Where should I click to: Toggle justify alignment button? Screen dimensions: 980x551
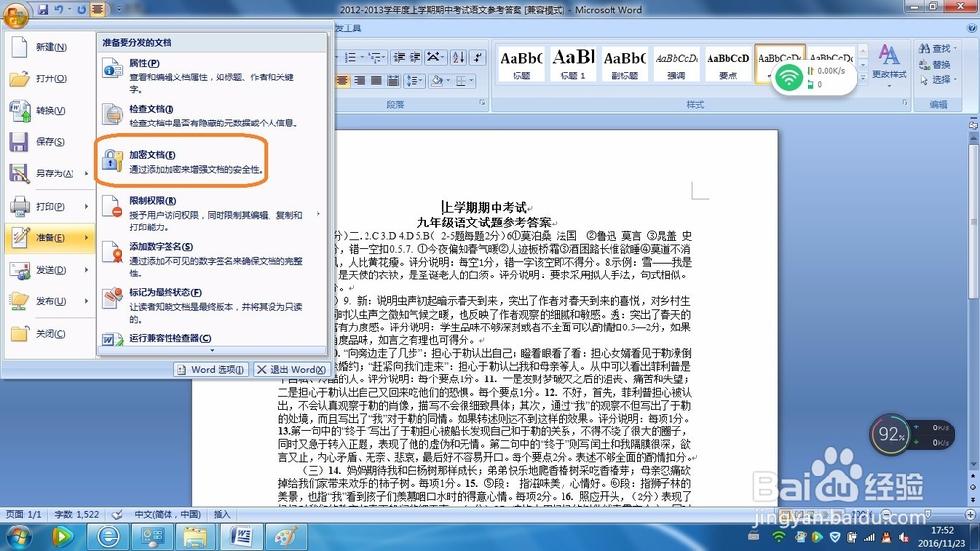(x=376, y=80)
